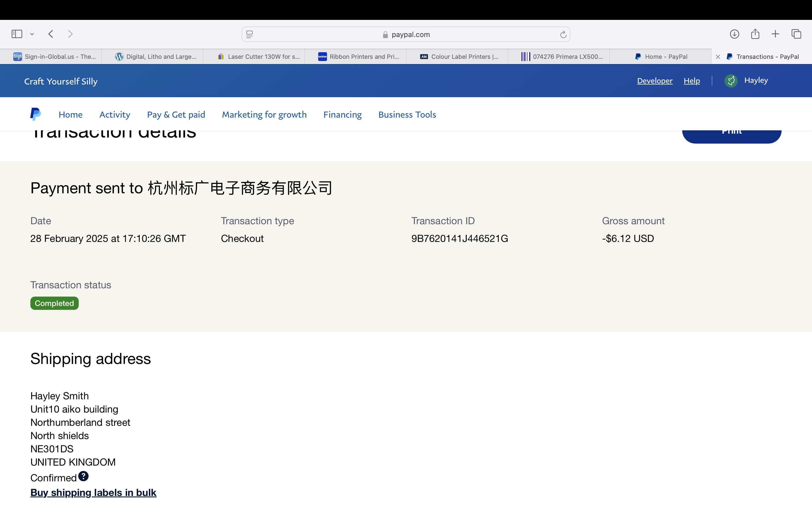812x528 pixels.
Task: Click the gross amount -$6.12 USD
Action: (628, 238)
